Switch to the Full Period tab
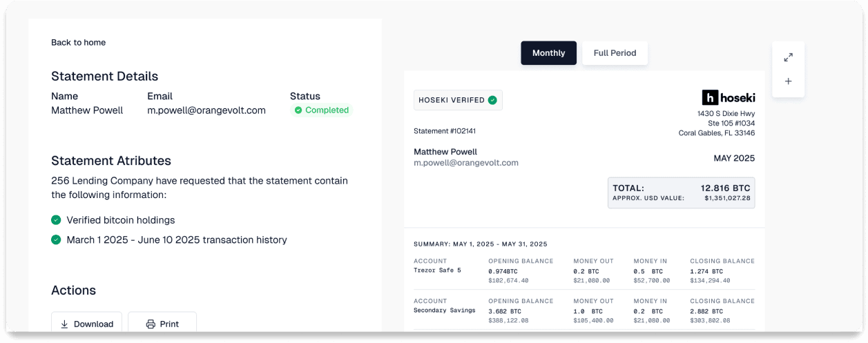This screenshot has width=868, height=343. [x=615, y=53]
